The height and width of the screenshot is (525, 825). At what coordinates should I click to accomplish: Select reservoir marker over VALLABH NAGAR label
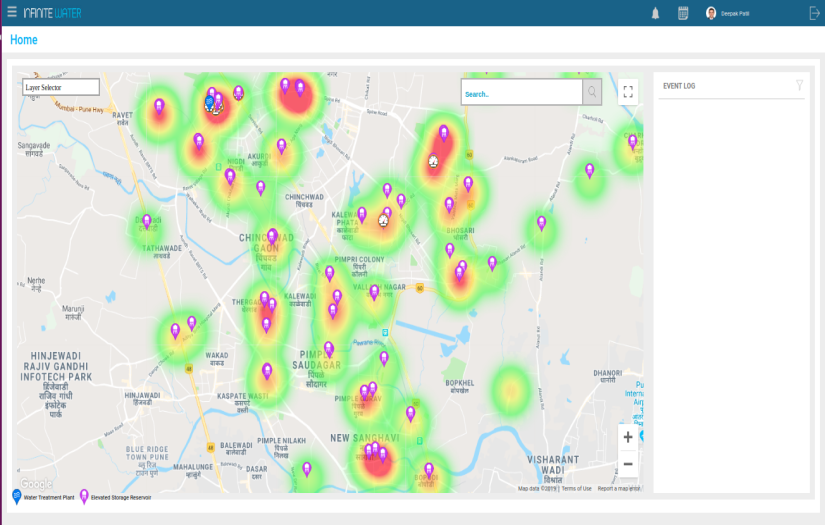374,292
